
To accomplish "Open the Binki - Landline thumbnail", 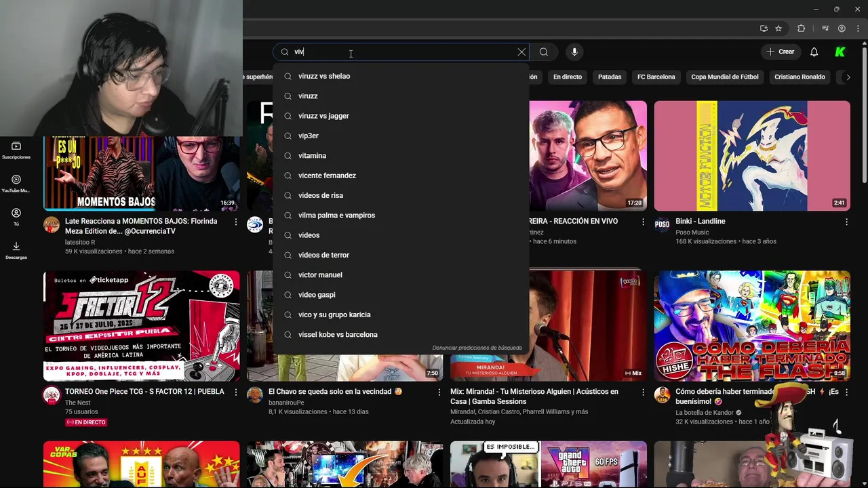I will (752, 156).
